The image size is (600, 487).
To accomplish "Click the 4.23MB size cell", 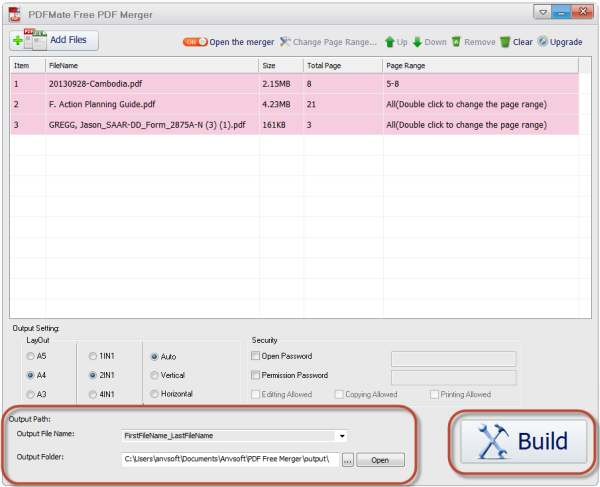I will [281, 104].
